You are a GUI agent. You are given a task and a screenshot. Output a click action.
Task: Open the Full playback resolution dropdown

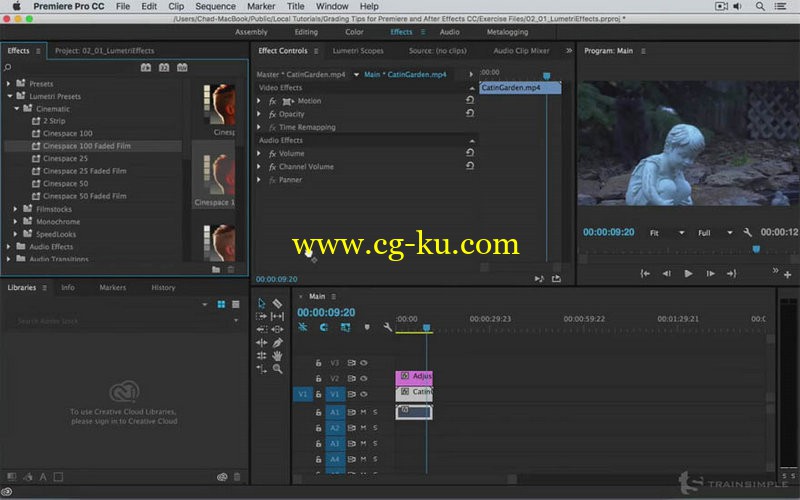pyautogui.click(x=715, y=233)
